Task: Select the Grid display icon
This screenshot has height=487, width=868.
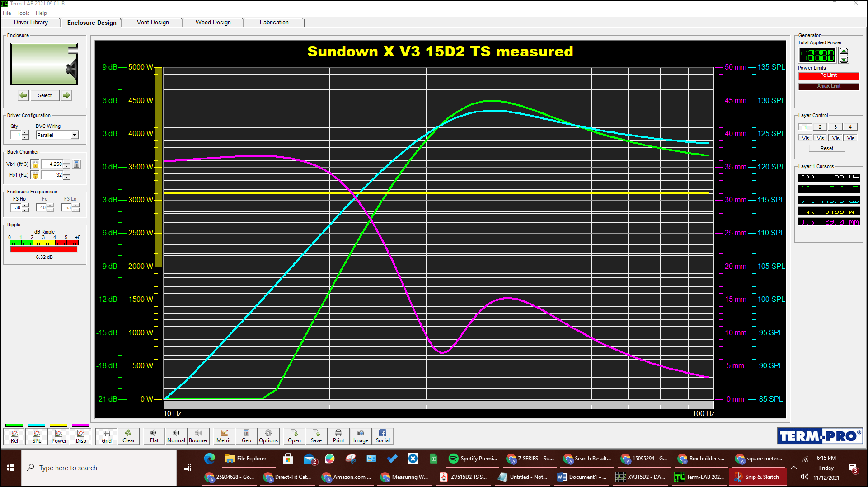Action: click(106, 435)
